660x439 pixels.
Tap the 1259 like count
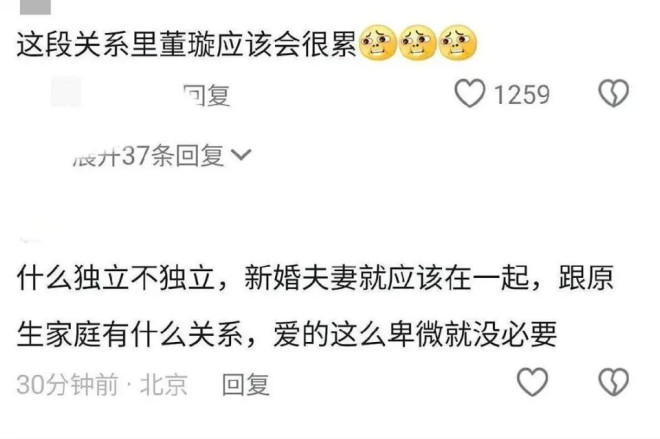pos(522,94)
